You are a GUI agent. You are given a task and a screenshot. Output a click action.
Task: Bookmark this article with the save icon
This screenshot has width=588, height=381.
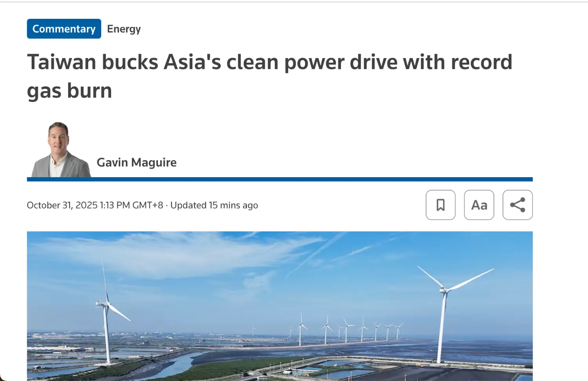pyautogui.click(x=441, y=205)
